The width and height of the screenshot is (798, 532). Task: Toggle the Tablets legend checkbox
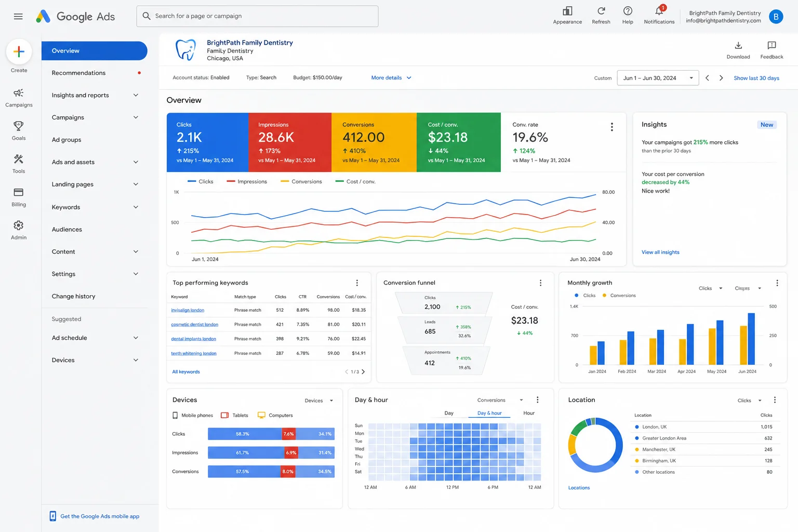coord(225,415)
